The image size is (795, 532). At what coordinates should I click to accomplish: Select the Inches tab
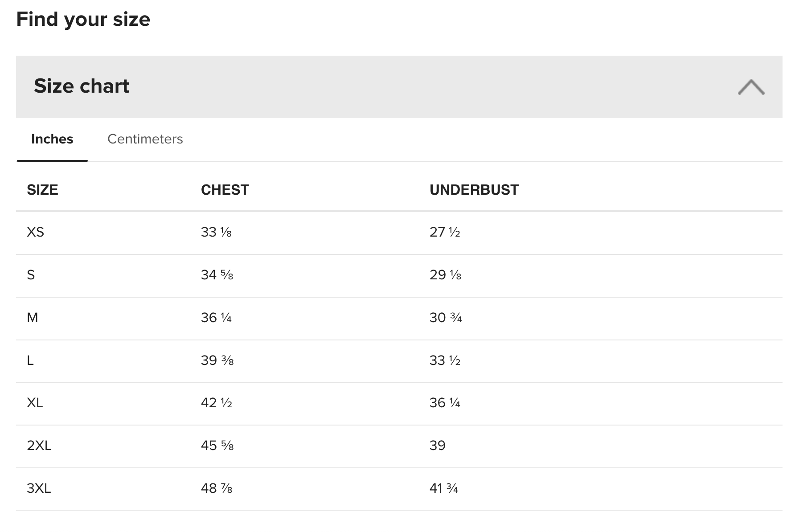(x=52, y=139)
